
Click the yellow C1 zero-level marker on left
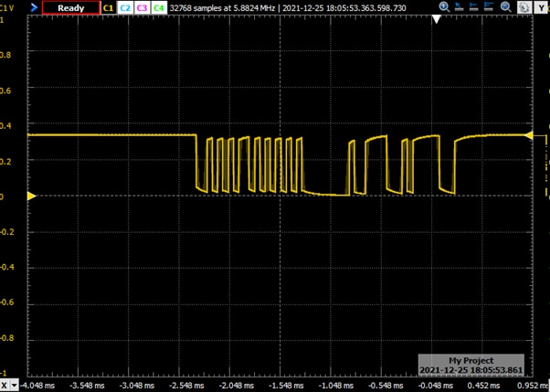(32, 196)
